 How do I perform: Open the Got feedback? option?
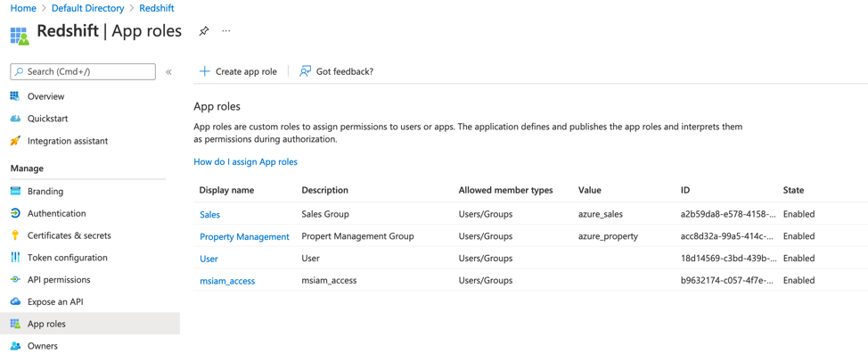pos(336,71)
